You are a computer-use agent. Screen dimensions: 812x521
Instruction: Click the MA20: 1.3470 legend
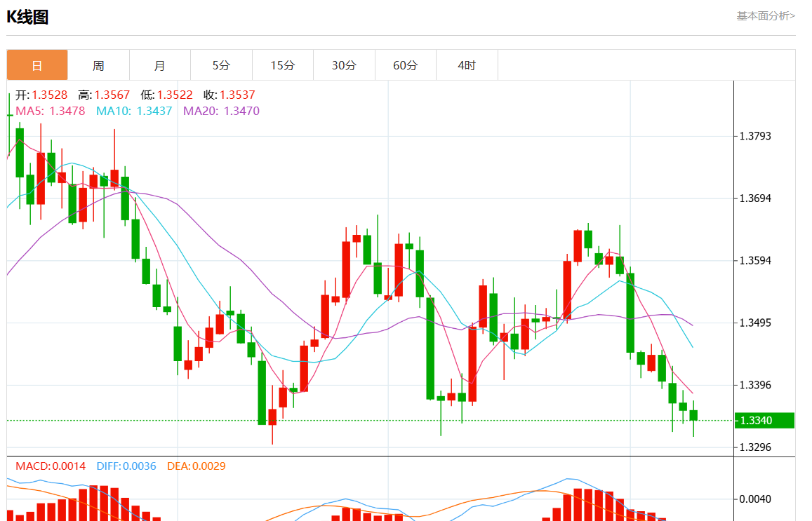pos(222,111)
